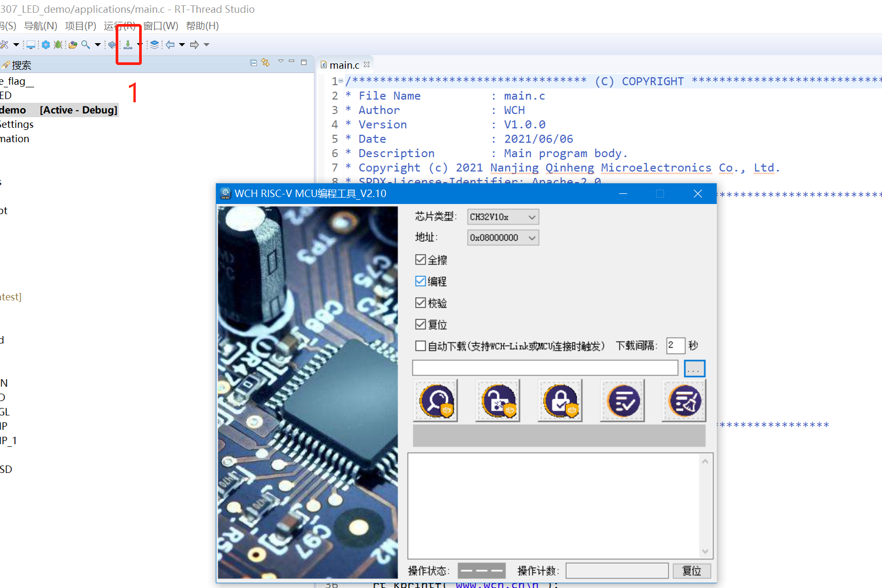Click the download interval seconds field
Viewport: 882px width, 588px height.
[x=675, y=346]
